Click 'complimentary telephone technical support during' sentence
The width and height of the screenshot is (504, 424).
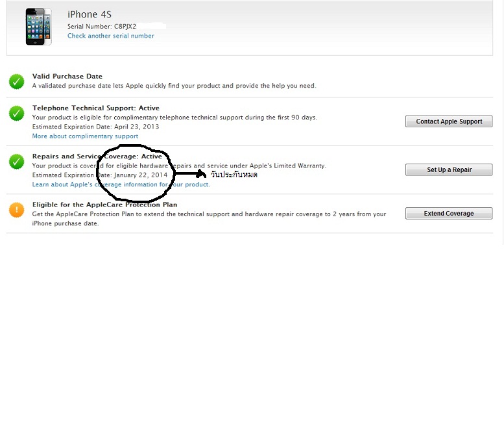[175, 118]
